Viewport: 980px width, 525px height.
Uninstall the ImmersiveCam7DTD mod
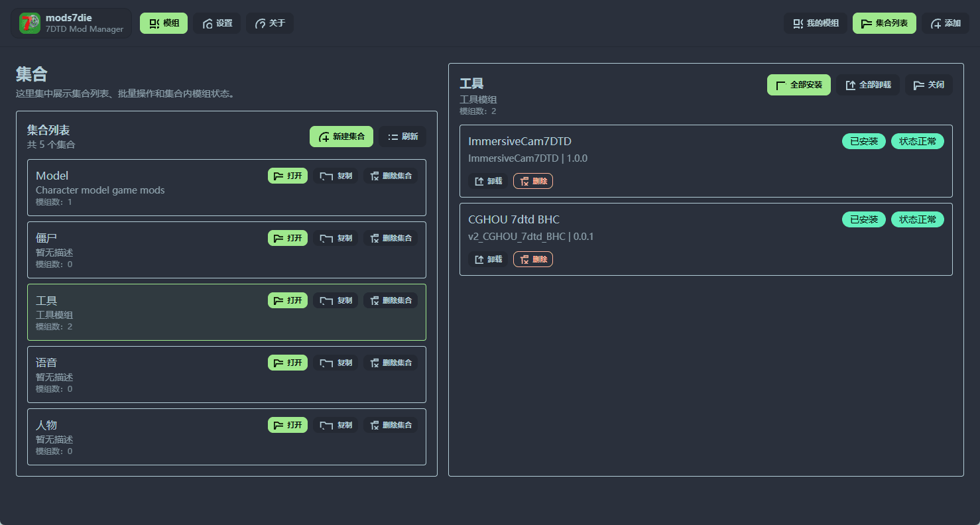click(x=487, y=180)
